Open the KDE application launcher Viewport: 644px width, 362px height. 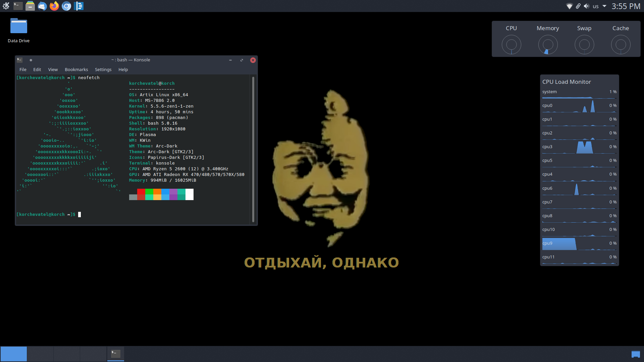coord(6,6)
